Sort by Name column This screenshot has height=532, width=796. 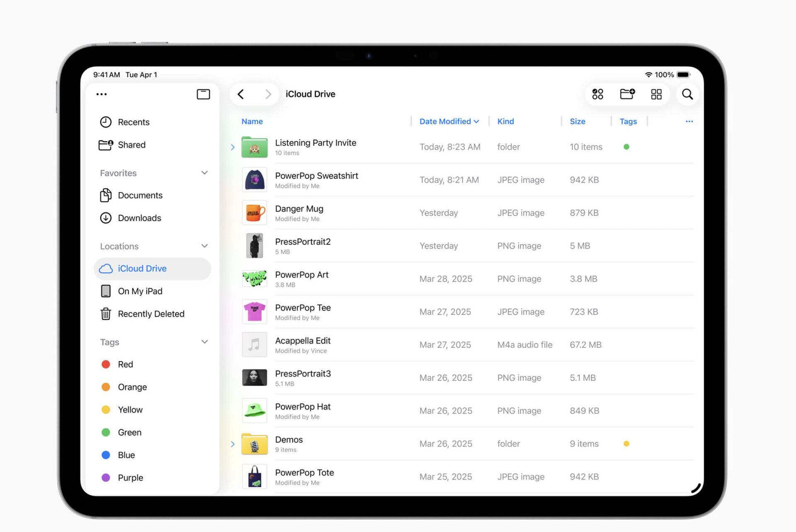(x=252, y=121)
